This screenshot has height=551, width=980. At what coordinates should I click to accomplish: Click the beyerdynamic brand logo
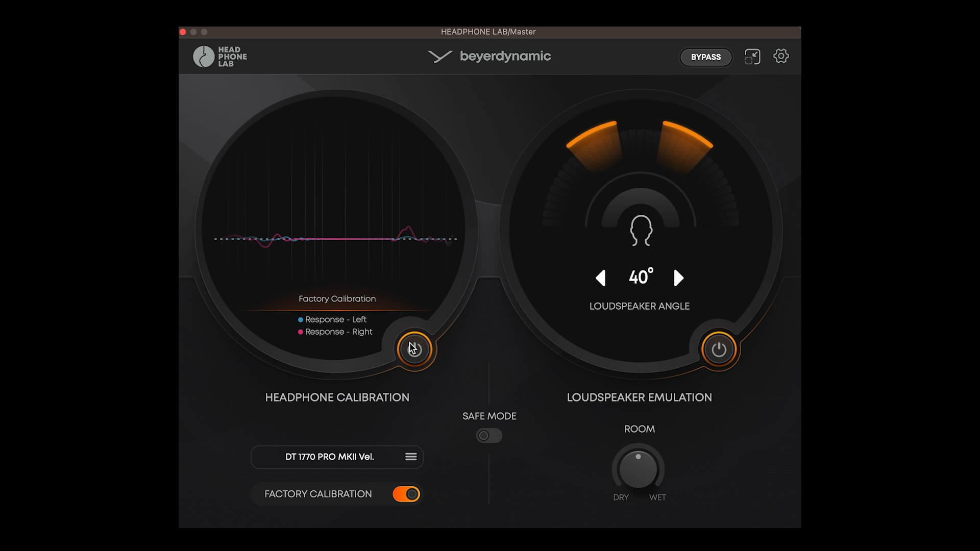pos(489,56)
